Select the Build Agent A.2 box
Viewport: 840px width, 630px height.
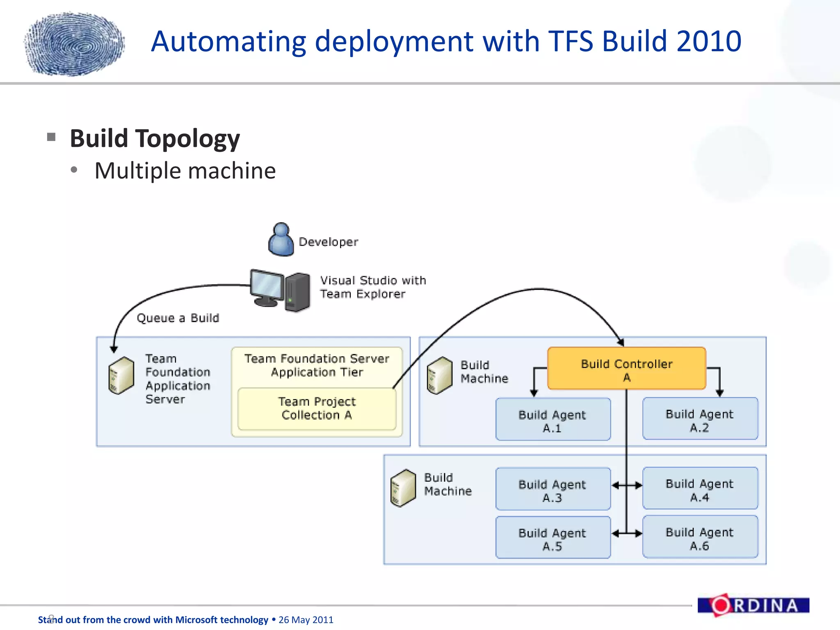coord(700,419)
